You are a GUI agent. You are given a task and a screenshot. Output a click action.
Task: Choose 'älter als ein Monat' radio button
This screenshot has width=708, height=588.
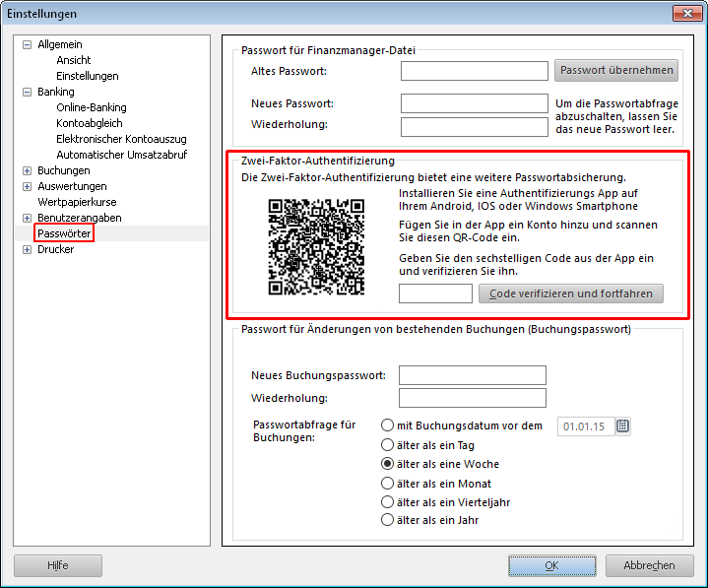click(x=387, y=484)
